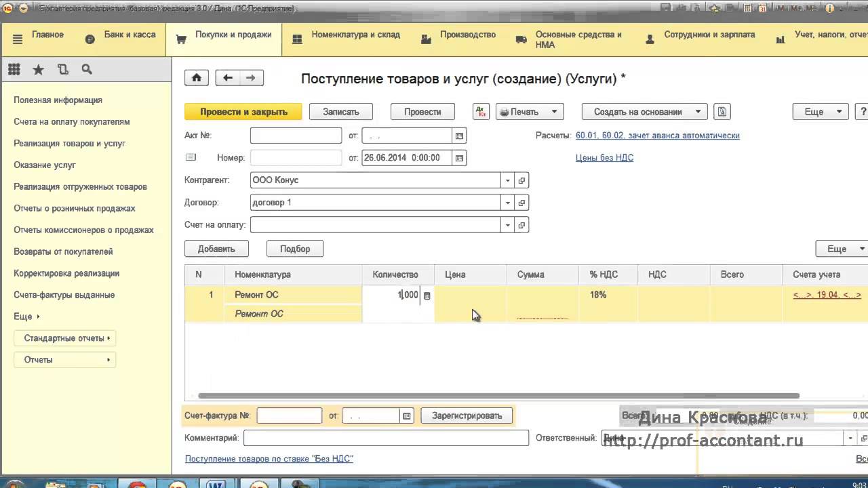Expand the Счет на оплату dropdown arrow
The width and height of the screenshot is (868, 488).
pos(507,224)
